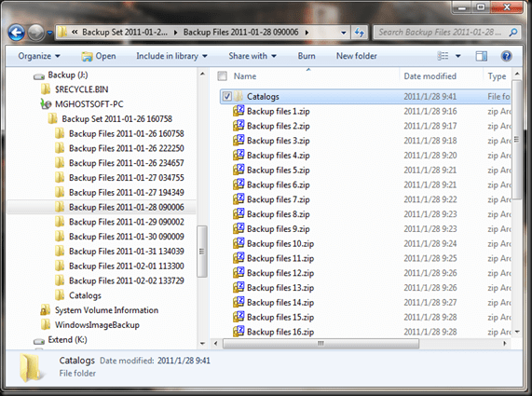Viewport: 532px width, 396px height.
Task: Toggle the preview pane icon
Action: [481, 56]
